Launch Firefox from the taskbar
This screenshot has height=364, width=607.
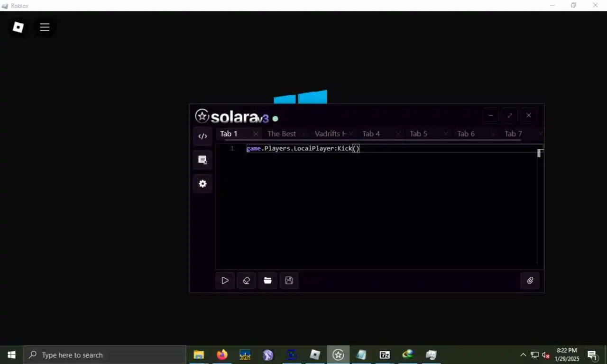(x=222, y=355)
